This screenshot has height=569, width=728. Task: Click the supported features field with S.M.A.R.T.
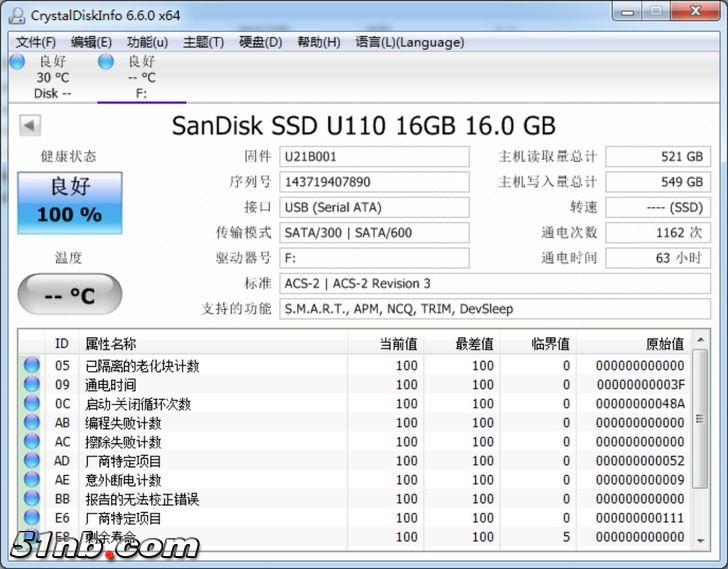pyautogui.click(x=495, y=309)
